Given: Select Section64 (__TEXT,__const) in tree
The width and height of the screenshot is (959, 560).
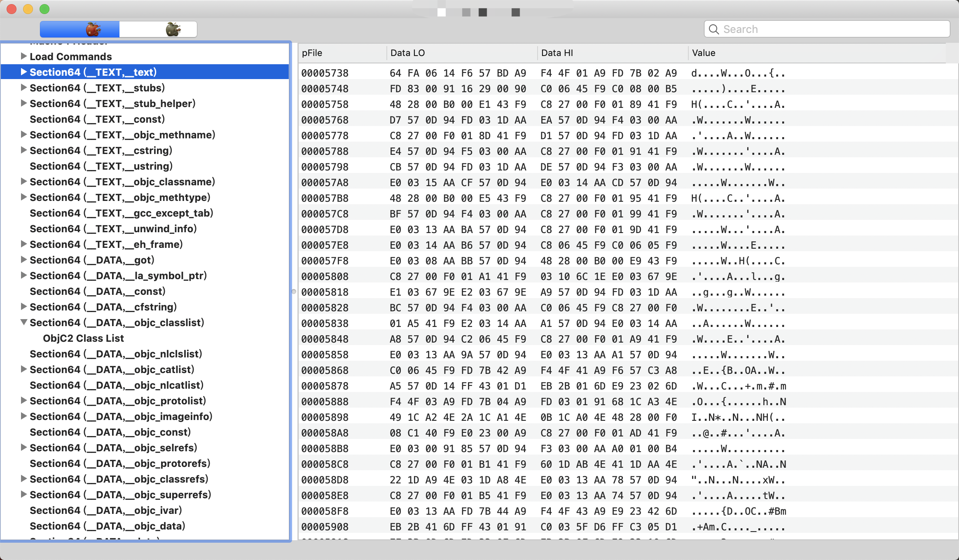Looking at the screenshot, I should (97, 119).
